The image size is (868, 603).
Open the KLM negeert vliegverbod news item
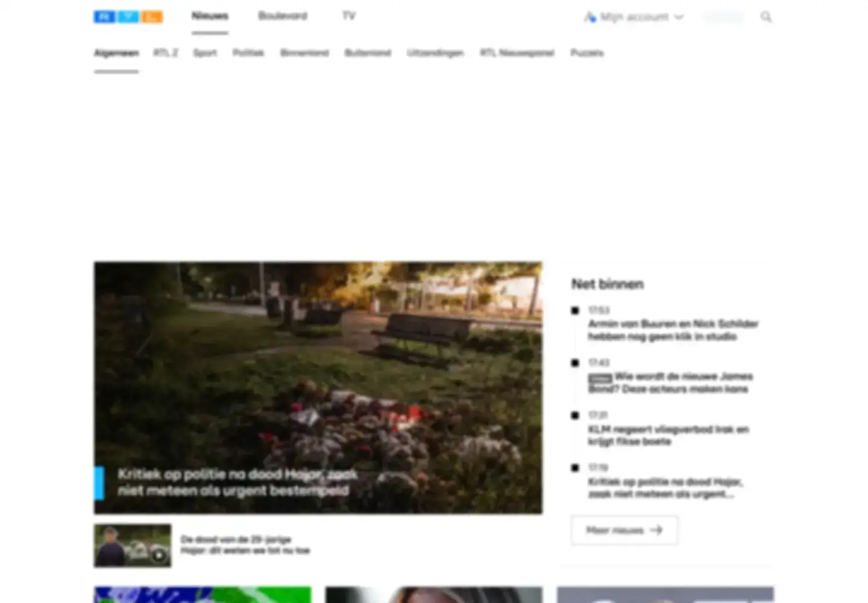pyautogui.click(x=668, y=435)
